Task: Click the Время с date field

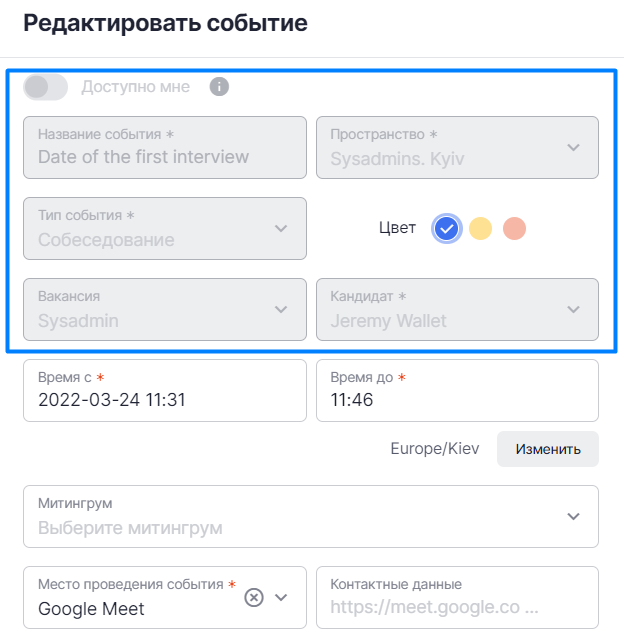Action: (x=165, y=390)
